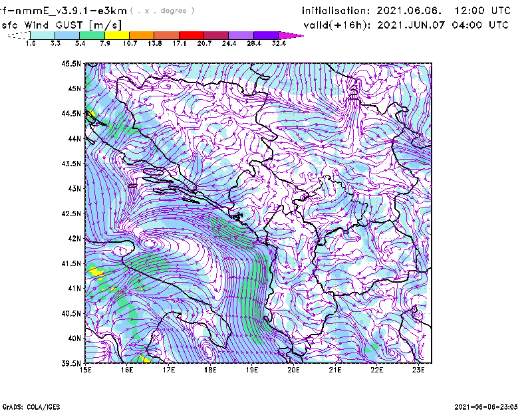Viewport: 532px width, 411px height.
Task: Click the '43N' latitude label
Action: tap(74, 188)
